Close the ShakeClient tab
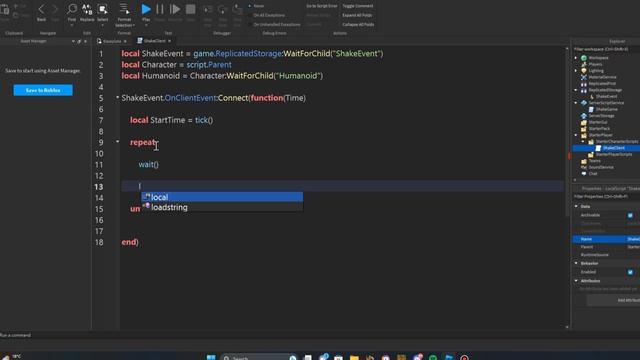 pos(169,41)
